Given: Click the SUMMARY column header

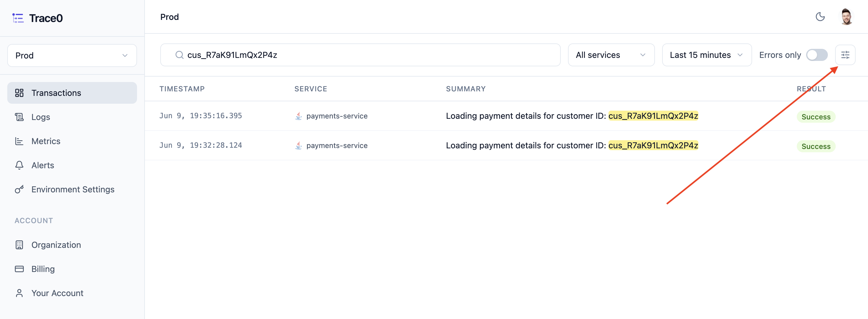Looking at the screenshot, I should [466, 89].
